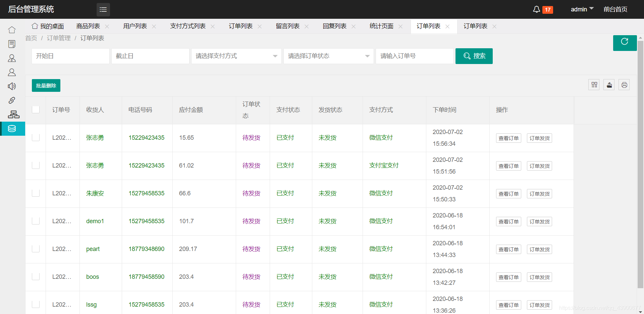Click 查看订单 for the 15.65 order

click(508, 138)
